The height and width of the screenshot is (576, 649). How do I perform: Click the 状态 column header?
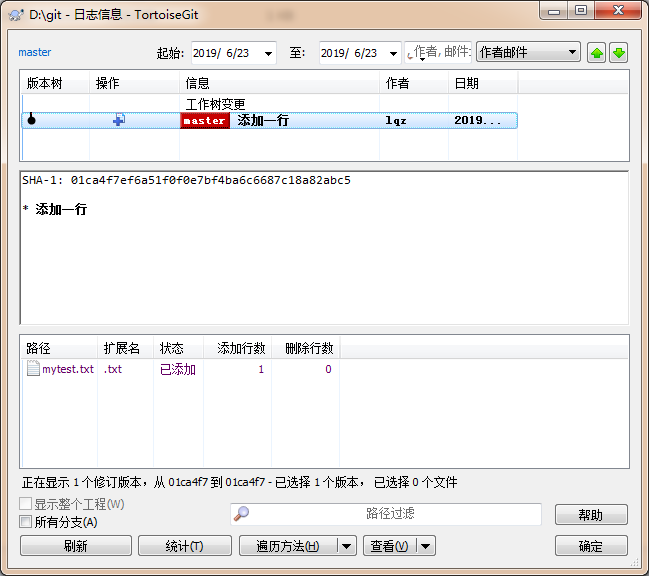[x=178, y=348]
